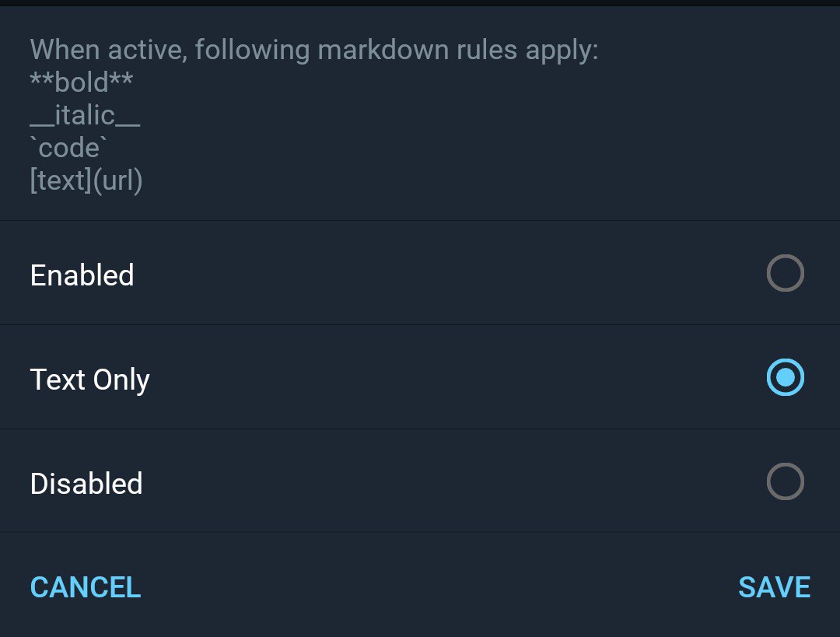Select the Enabled radio button
840x637 pixels.
tap(785, 274)
